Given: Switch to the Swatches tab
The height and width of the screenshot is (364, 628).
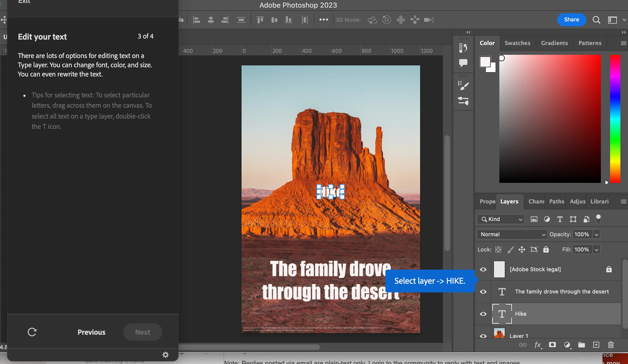Looking at the screenshot, I should (517, 43).
